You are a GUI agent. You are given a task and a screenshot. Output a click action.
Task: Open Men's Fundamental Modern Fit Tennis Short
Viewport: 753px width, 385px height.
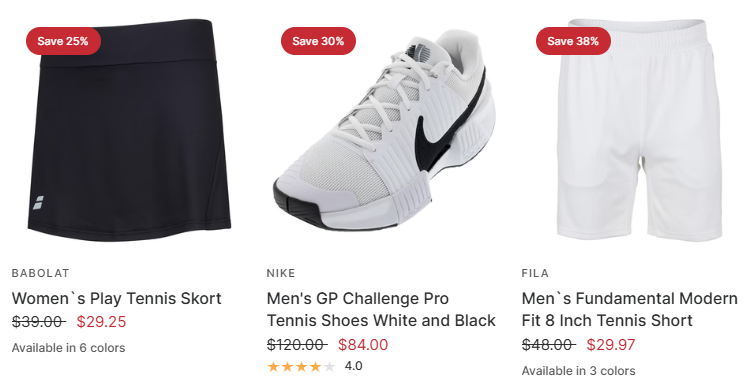coord(629,310)
